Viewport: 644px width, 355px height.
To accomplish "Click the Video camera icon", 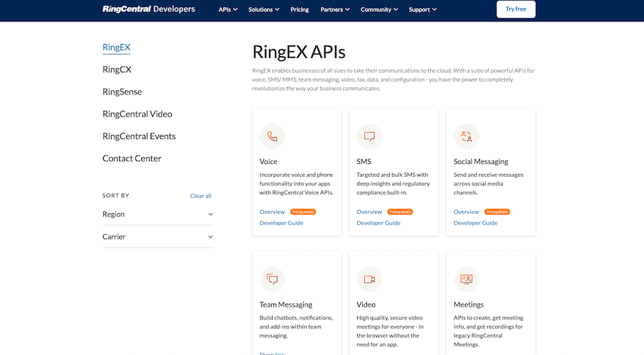I will pyautogui.click(x=369, y=279).
